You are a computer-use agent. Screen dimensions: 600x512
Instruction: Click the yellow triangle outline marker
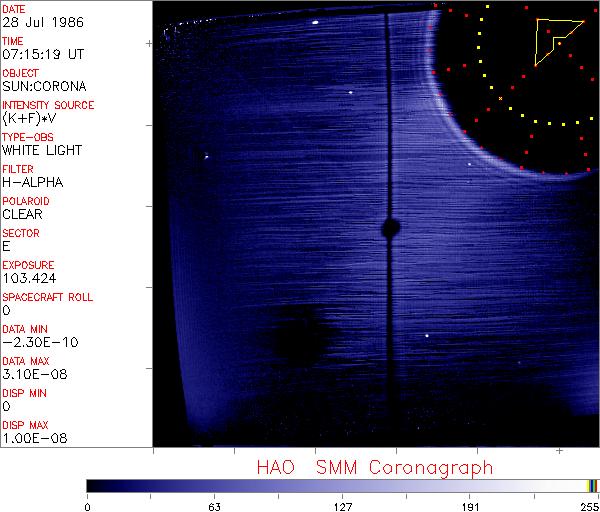coord(553,40)
